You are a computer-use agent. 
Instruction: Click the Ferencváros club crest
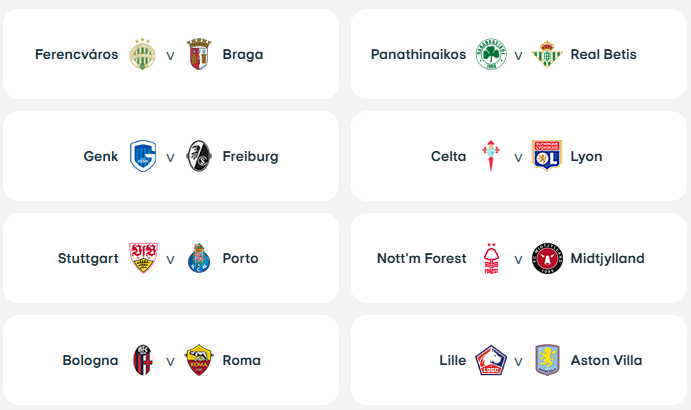142,54
